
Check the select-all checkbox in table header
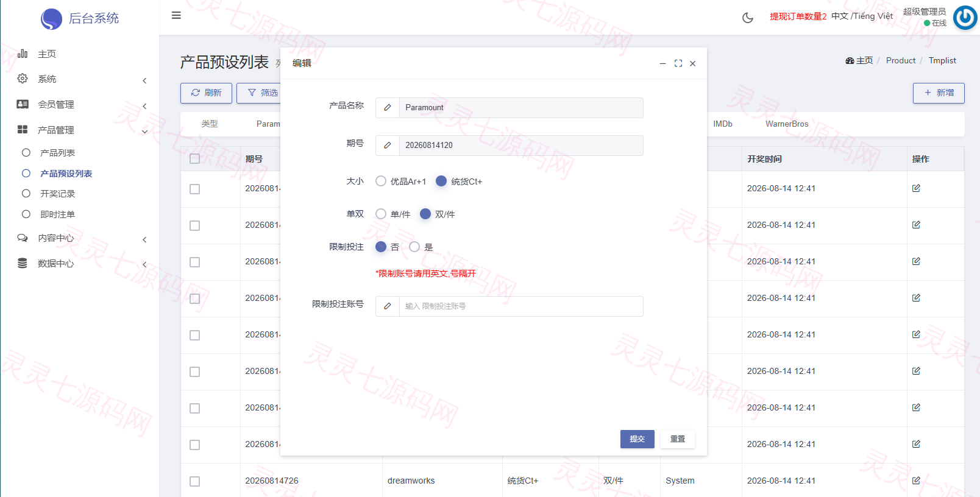pos(194,158)
